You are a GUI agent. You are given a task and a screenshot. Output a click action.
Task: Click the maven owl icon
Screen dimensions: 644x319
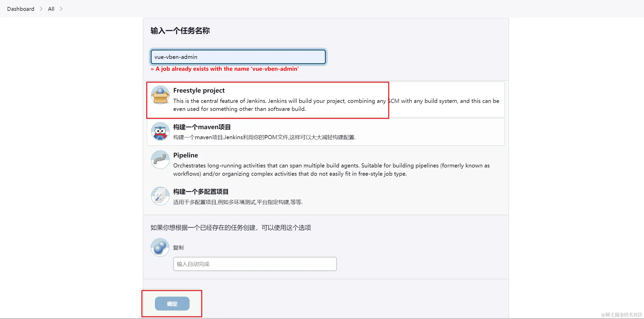pyautogui.click(x=160, y=131)
